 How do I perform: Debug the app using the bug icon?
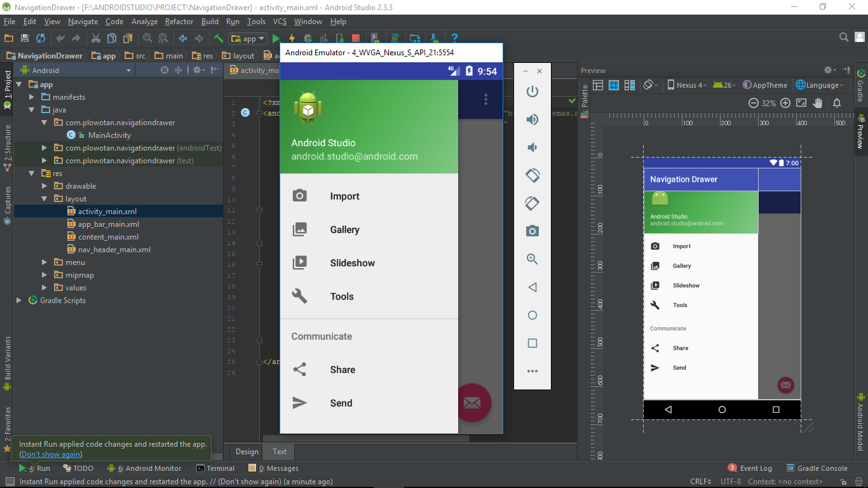(x=308, y=37)
